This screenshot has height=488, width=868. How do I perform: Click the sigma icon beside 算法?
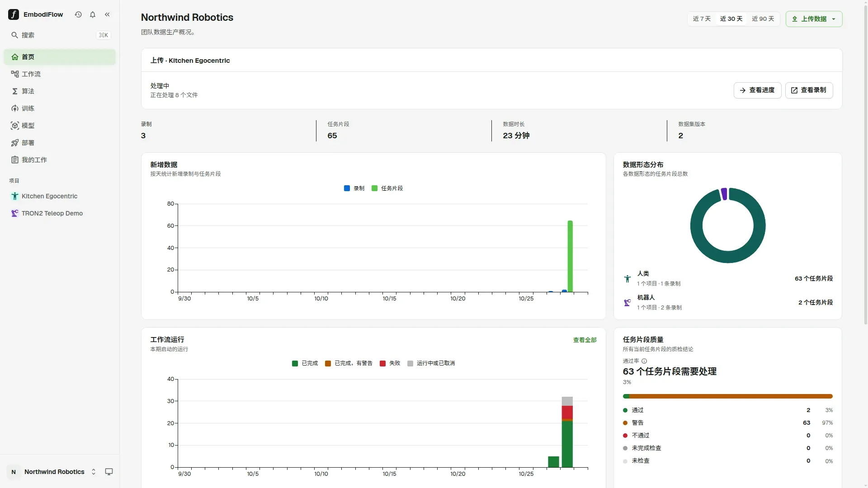(x=15, y=91)
